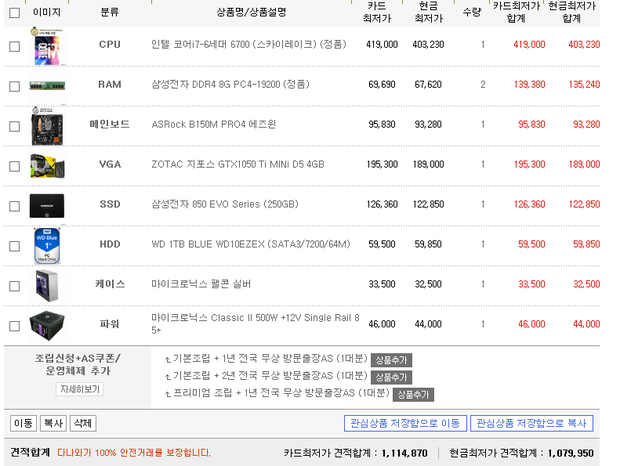Click the 카드 최저가 column header
Screen dimensions: 620x466
377,12
